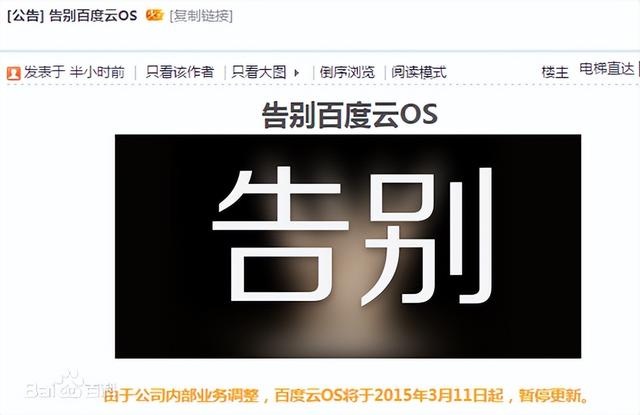Click the large 别 character in the banner
Image resolution: width=640 pixels, height=415 pixels.
tap(429, 236)
